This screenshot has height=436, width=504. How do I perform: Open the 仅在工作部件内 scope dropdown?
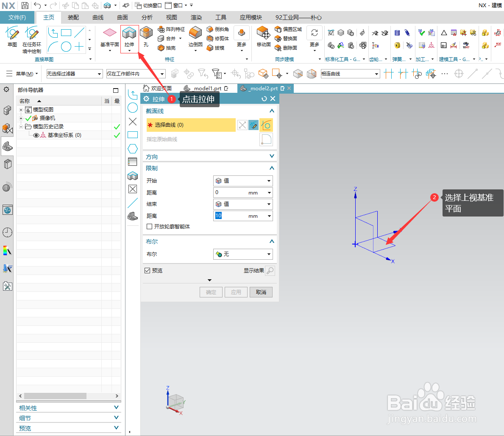[x=136, y=74]
